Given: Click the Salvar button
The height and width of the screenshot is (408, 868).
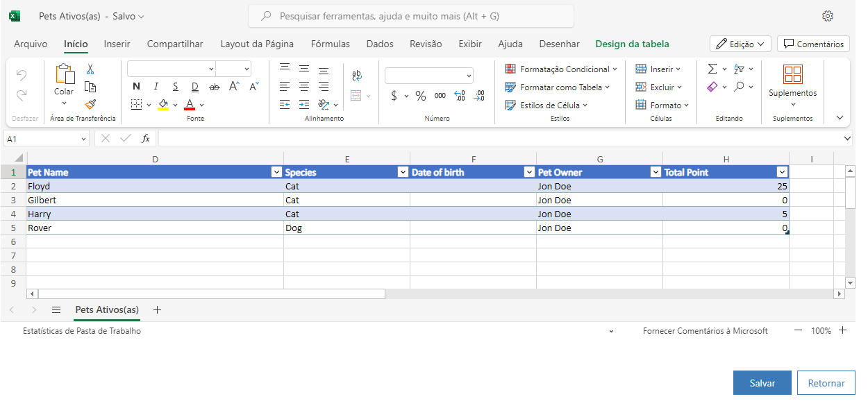Looking at the screenshot, I should point(762,383).
